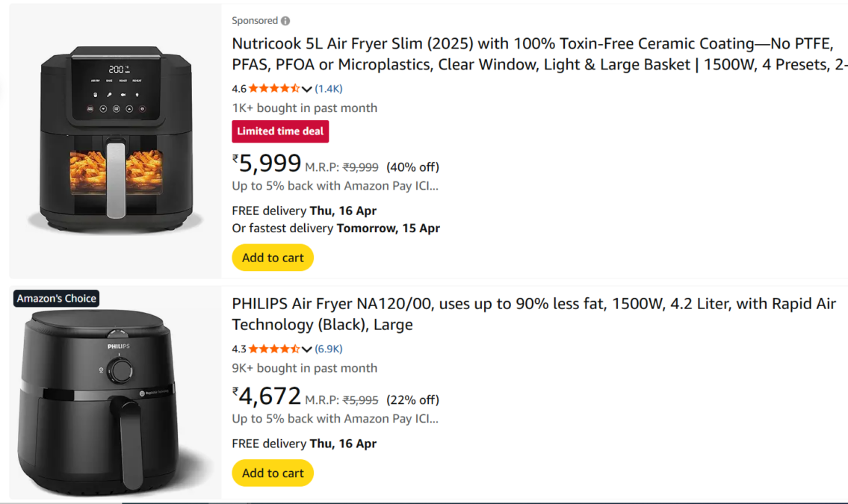Open the Philips 6.9K reviews link
This screenshot has height=504, width=848.
coord(329,349)
